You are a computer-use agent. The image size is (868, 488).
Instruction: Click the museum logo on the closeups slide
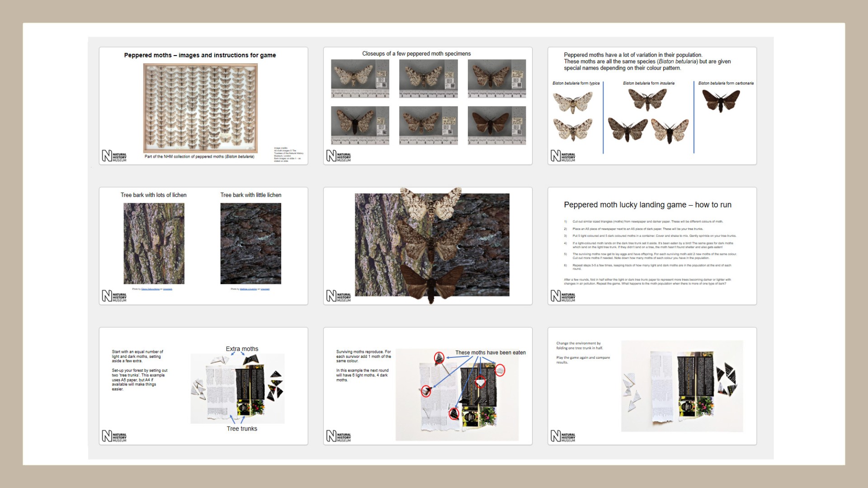[338, 156]
